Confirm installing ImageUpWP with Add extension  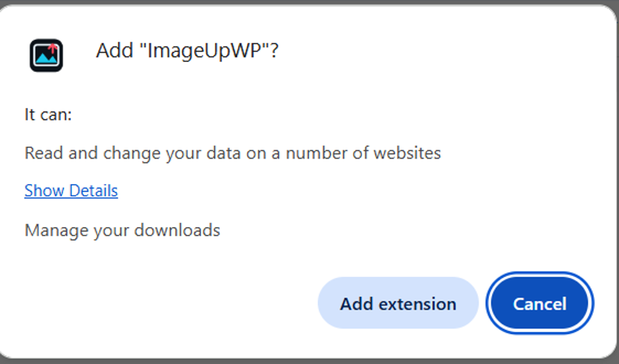(398, 303)
